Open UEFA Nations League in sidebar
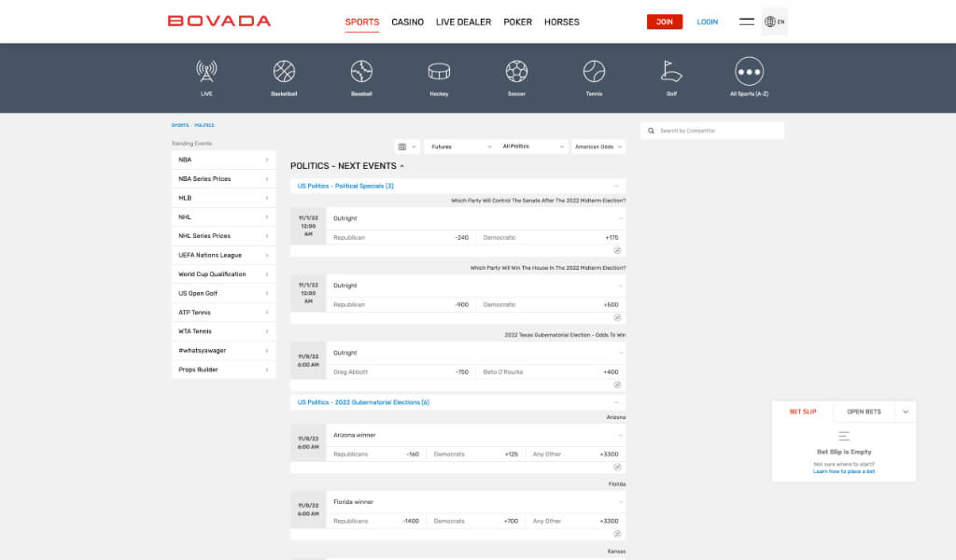 tap(224, 255)
